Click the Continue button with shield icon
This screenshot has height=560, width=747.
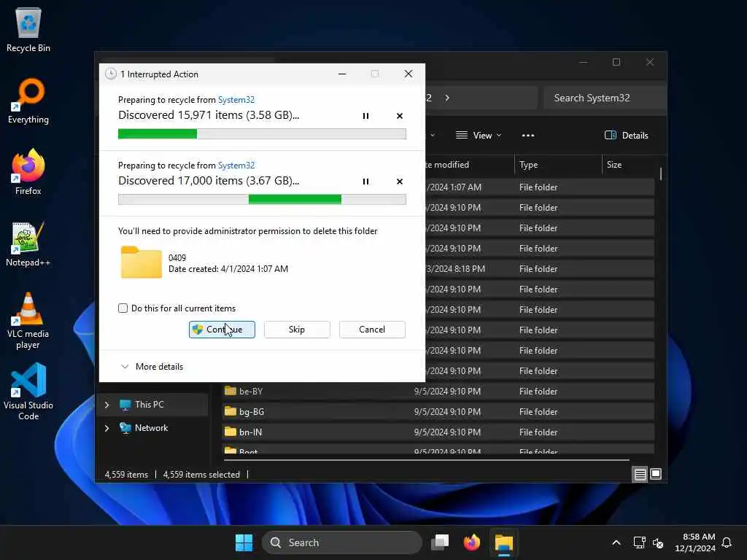tap(222, 330)
